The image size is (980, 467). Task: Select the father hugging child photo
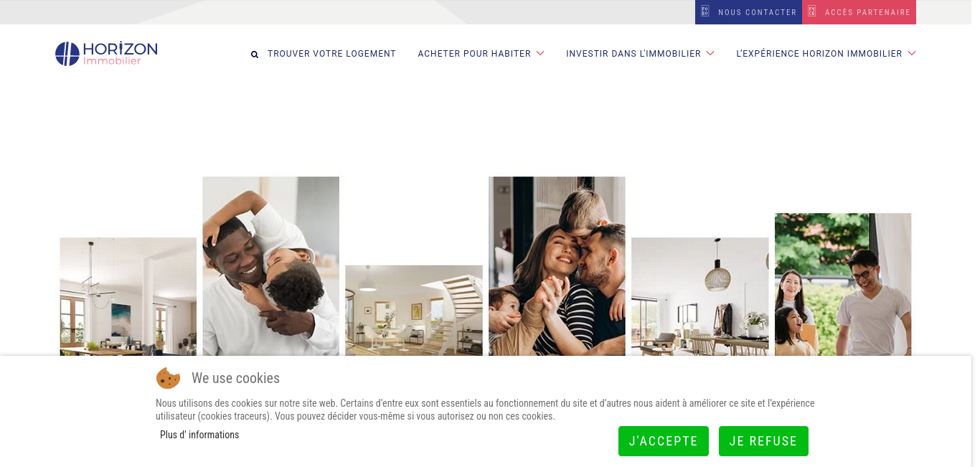(270, 266)
